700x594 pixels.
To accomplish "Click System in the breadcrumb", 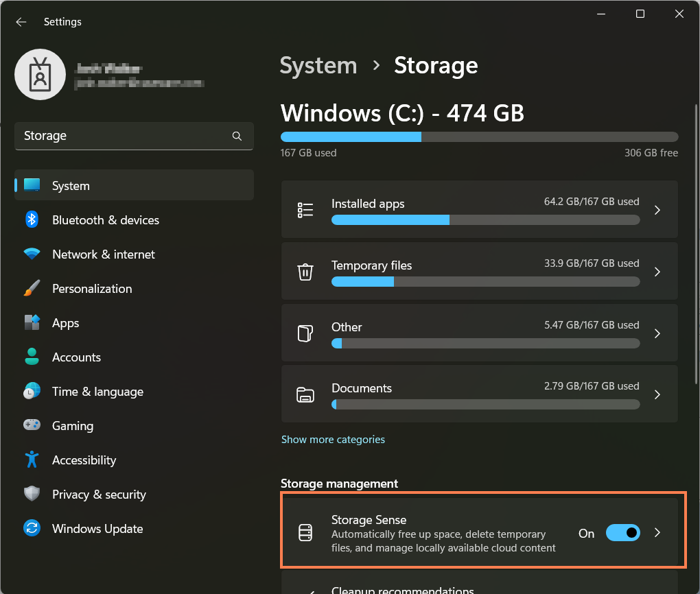I will (x=318, y=66).
